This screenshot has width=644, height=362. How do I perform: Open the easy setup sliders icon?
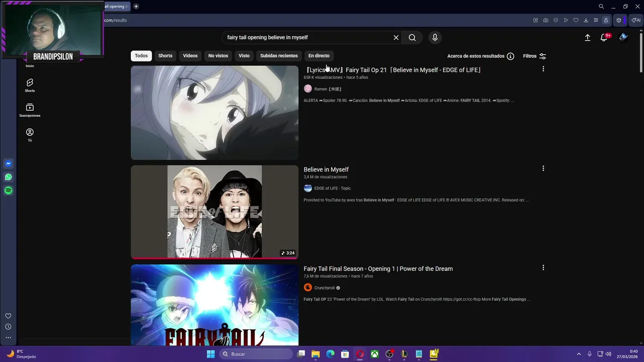[x=596, y=20]
